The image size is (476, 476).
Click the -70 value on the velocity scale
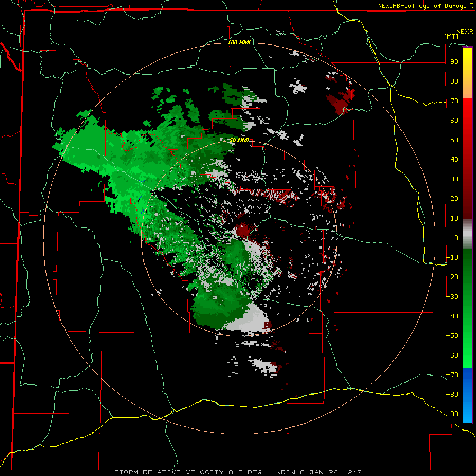pos(452,375)
